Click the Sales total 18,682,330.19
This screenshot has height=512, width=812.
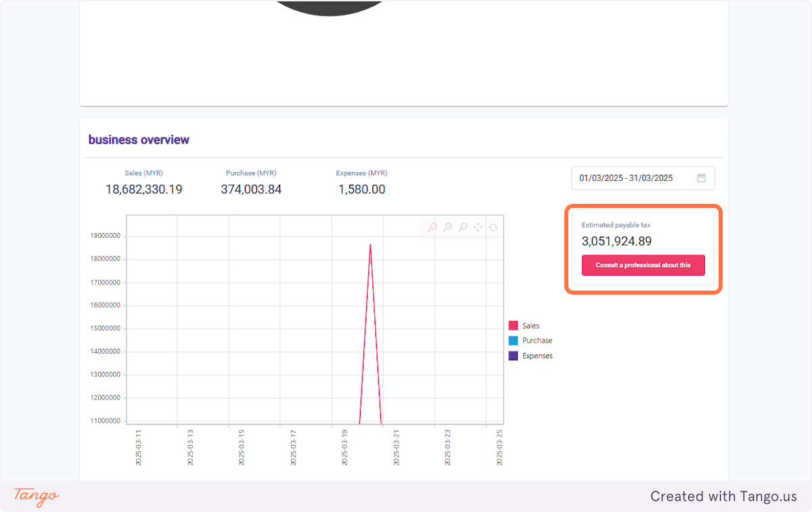[x=143, y=190]
